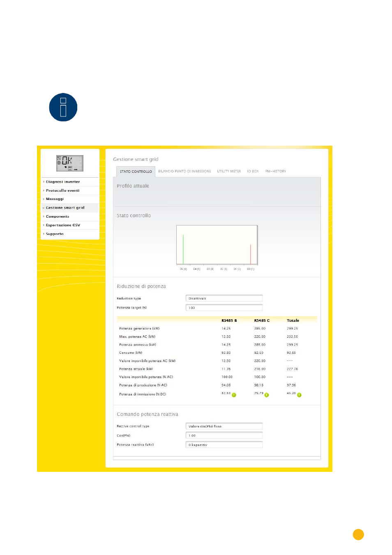The width and height of the screenshot is (392, 555).
Task: Click the 11.76 value in RS485 B
Action: (x=226, y=369)
